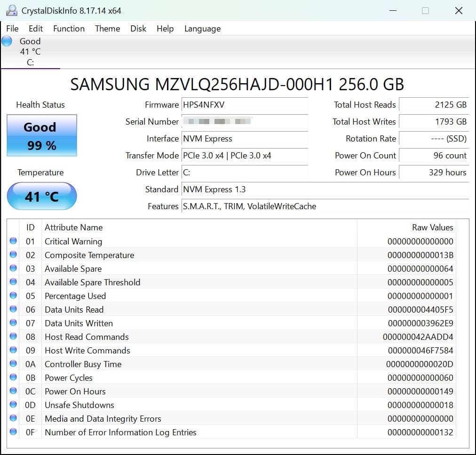Toggle the Power Cycles status light
The image size is (476, 455).
click(13, 377)
